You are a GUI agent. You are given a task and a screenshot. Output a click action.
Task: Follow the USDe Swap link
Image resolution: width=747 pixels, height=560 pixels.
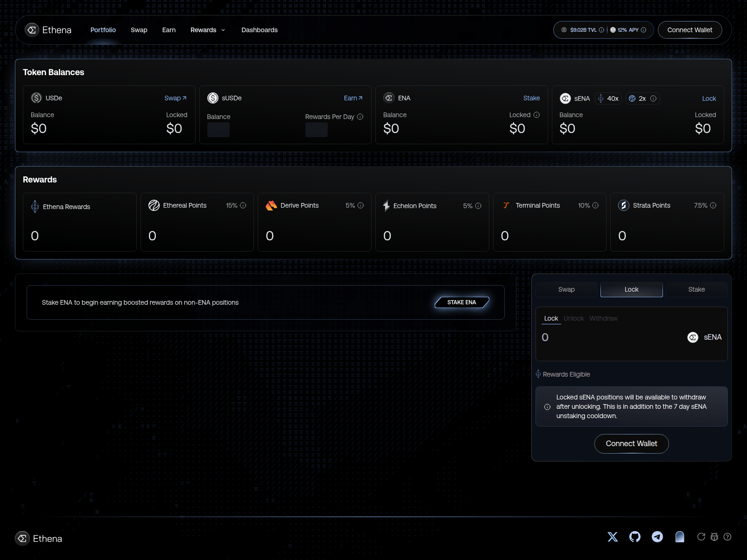click(x=176, y=98)
